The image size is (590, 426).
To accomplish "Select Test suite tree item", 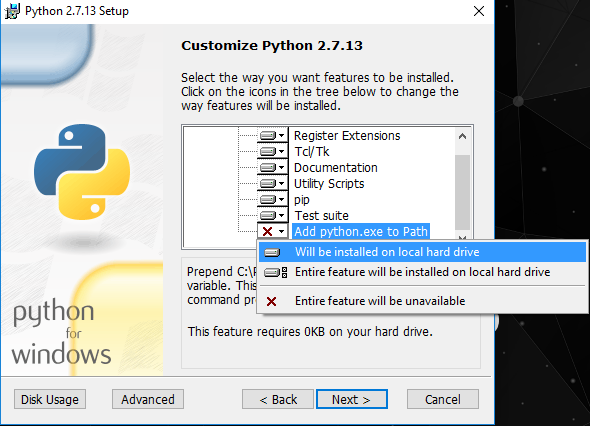I will [x=322, y=216].
